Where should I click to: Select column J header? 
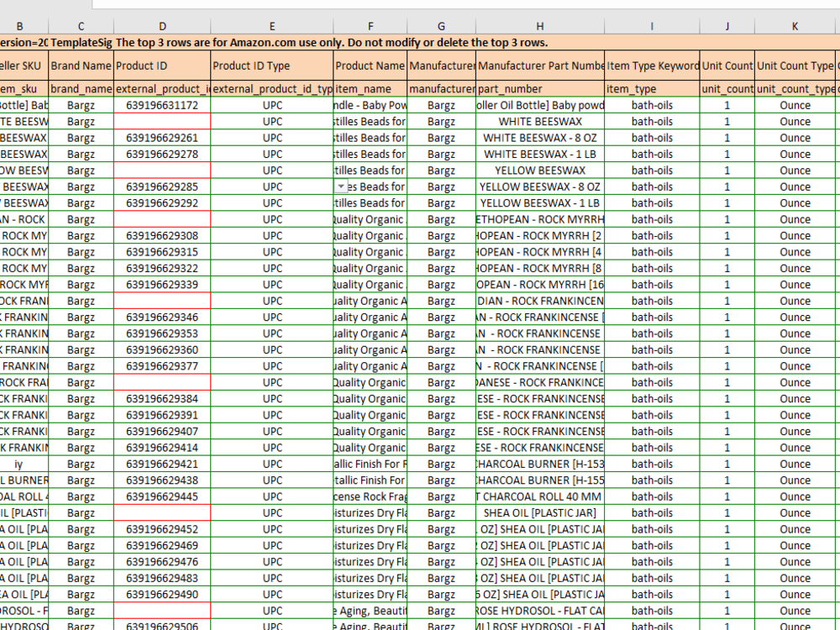click(x=727, y=26)
